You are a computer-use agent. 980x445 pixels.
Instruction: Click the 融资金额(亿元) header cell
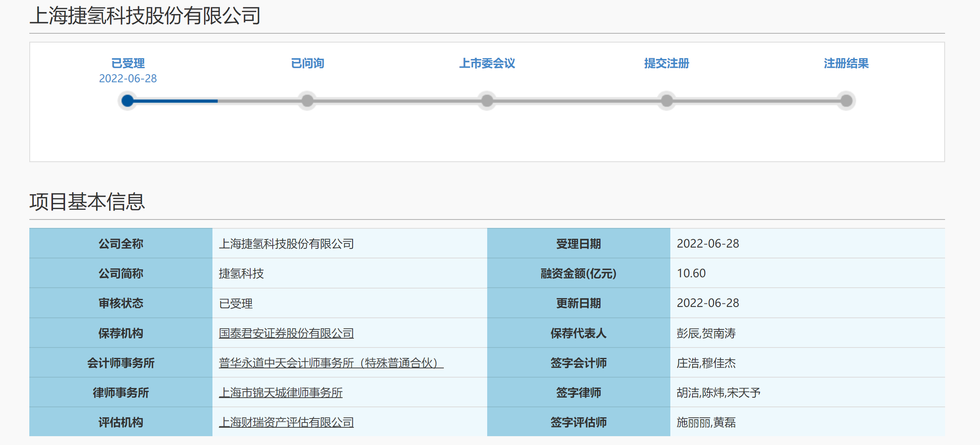tap(578, 273)
